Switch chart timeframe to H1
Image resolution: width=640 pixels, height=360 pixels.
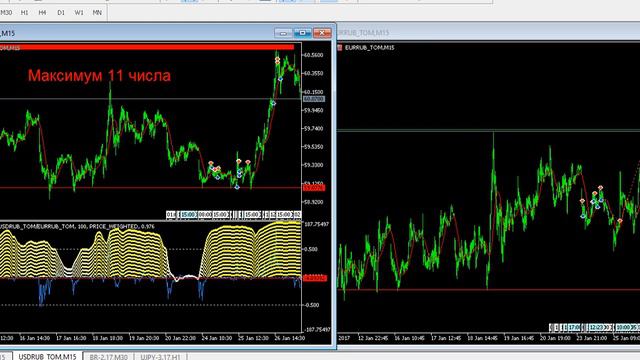coord(24,13)
